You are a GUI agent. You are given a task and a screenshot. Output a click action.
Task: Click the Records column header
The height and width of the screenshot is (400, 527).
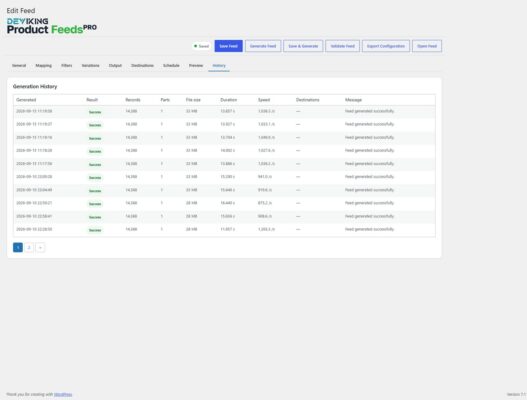(133, 100)
